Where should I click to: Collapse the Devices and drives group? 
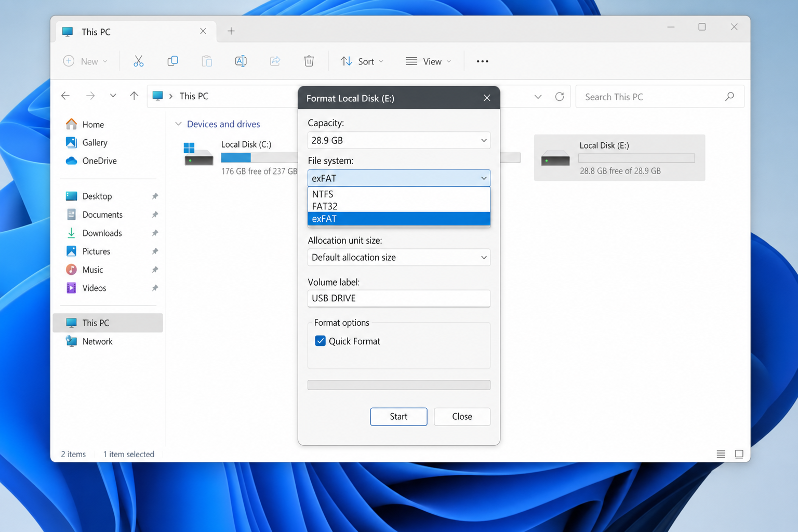point(178,124)
